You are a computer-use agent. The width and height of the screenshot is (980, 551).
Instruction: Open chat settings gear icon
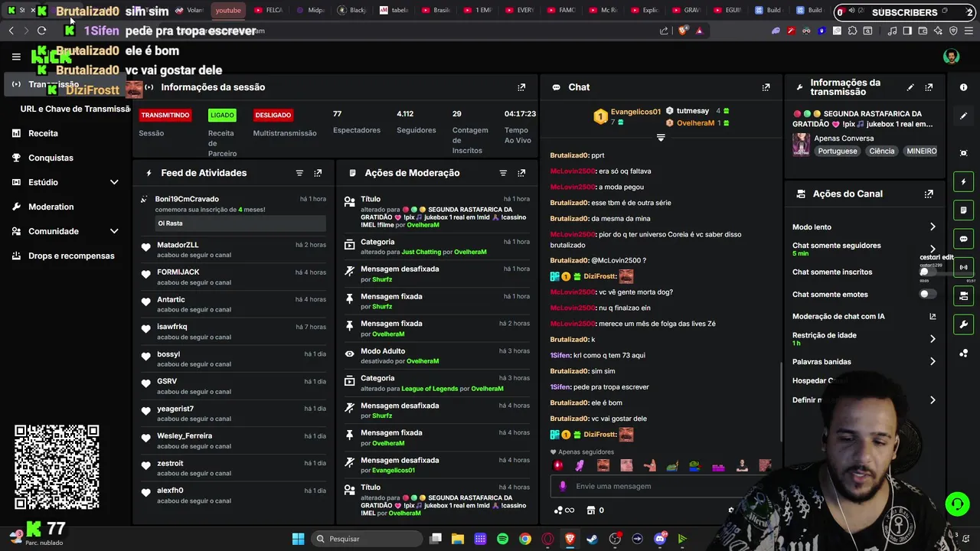[x=731, y=510]
